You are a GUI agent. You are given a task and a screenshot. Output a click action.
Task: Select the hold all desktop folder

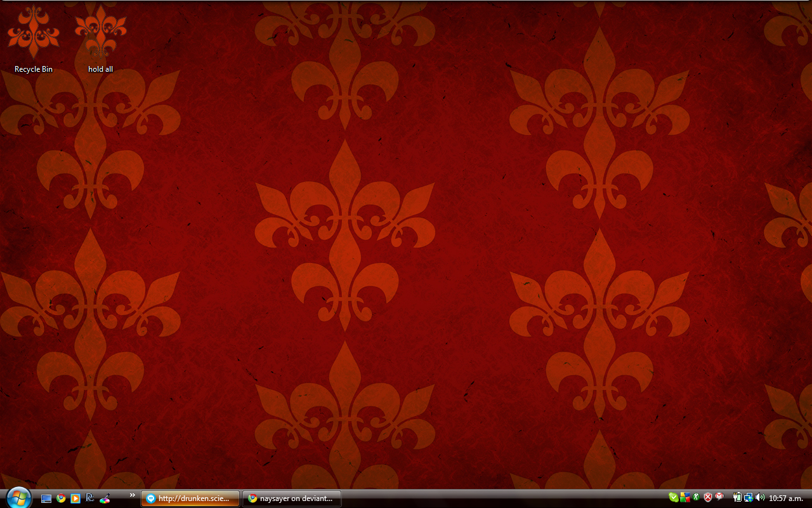(100, 39)
